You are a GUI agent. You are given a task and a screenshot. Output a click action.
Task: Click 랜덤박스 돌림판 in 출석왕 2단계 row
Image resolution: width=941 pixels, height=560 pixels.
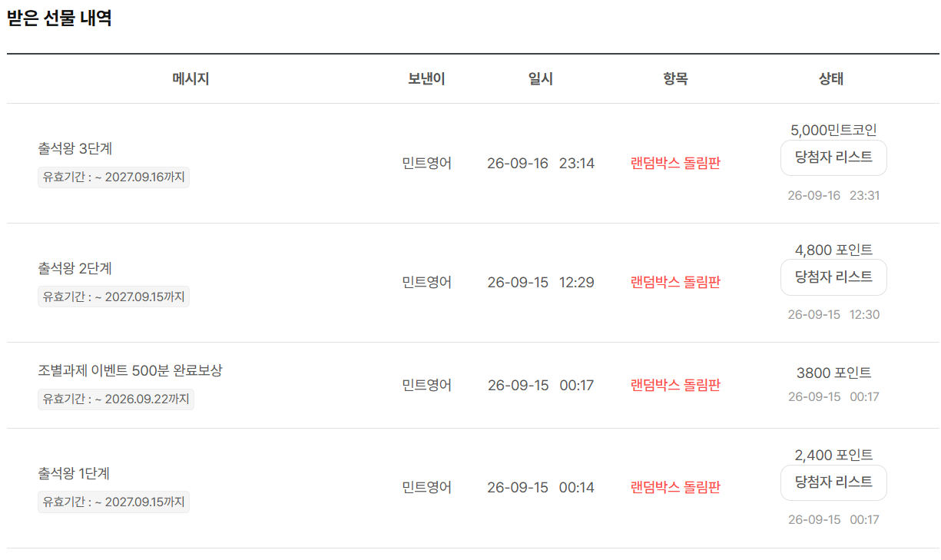point(675,283)
